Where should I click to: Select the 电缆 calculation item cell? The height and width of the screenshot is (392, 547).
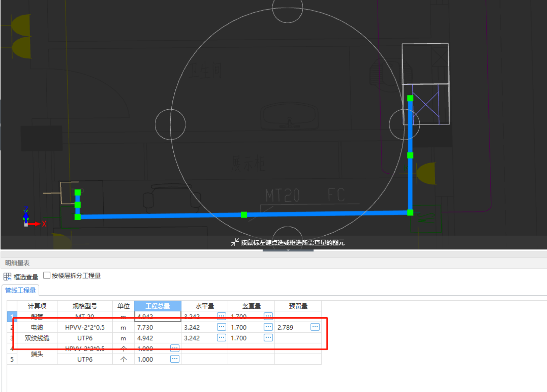(37, 327)
